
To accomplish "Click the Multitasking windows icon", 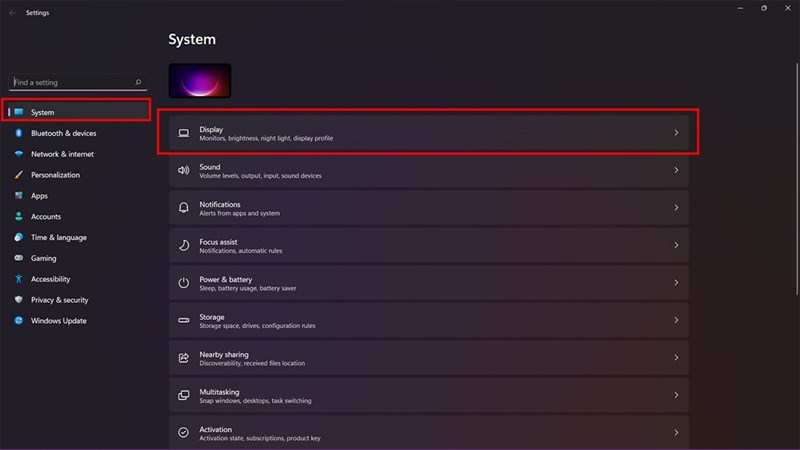I will [x=184, y=395].
